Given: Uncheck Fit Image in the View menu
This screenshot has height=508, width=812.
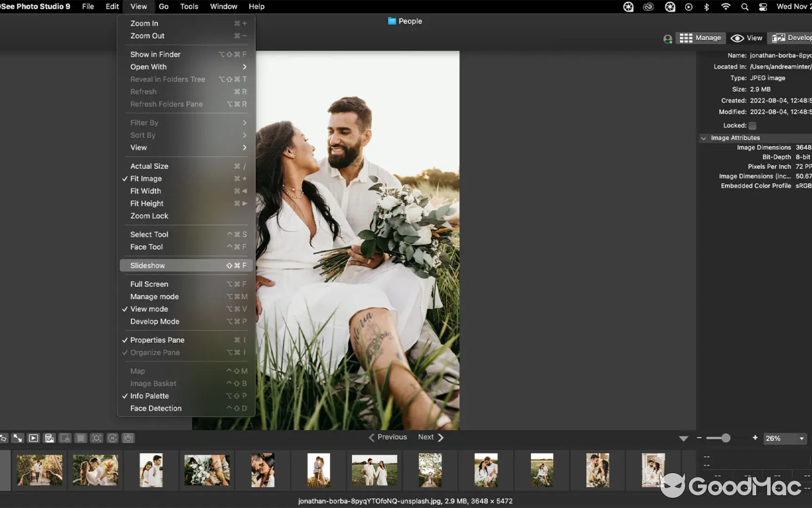Looking at the screenshot, I should [145, 178].
